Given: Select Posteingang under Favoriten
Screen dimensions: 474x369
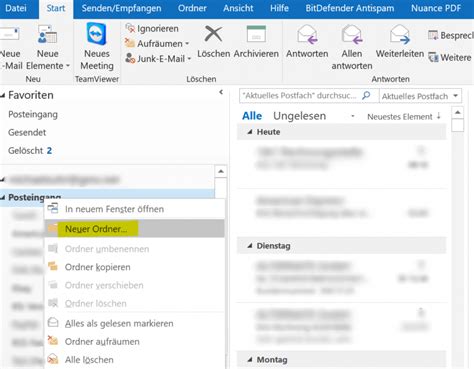Looking at the screenshot, I should pos(33,114).
